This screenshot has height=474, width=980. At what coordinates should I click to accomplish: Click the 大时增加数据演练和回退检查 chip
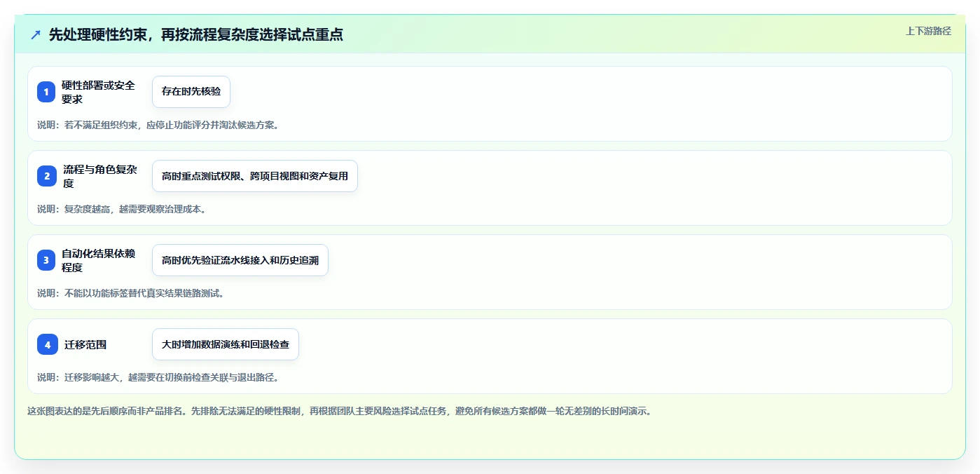point(226,344)
